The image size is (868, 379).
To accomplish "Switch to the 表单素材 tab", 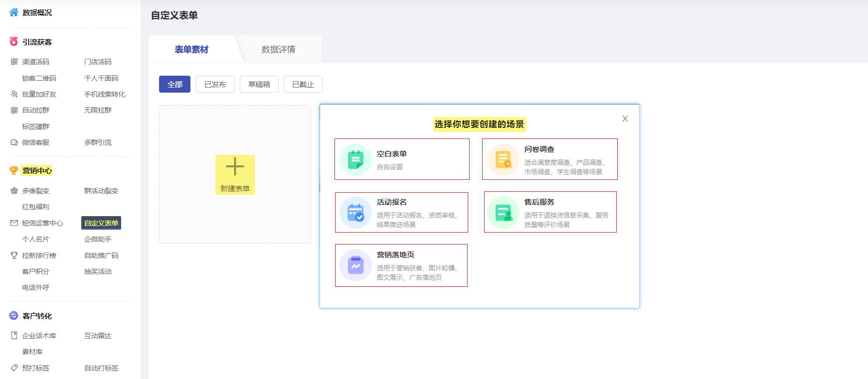I will [191, 49].
